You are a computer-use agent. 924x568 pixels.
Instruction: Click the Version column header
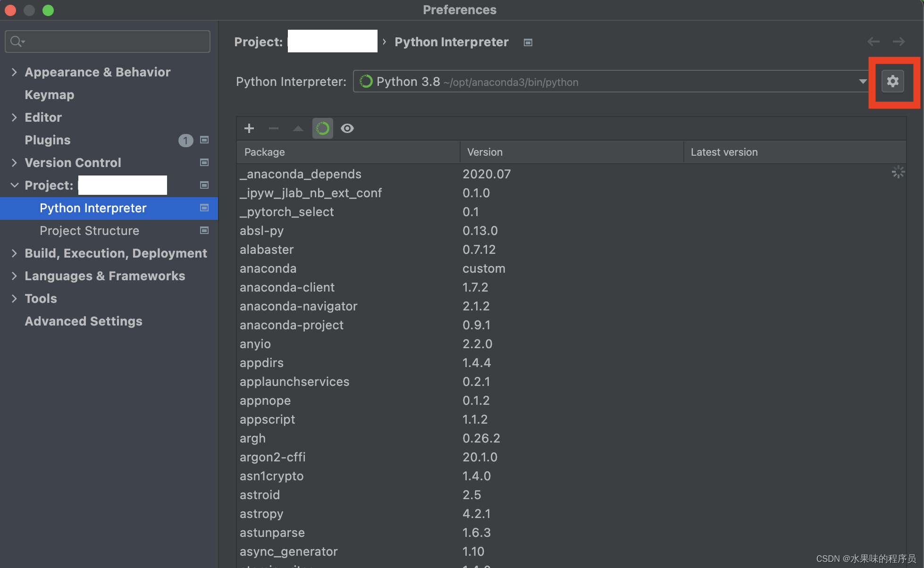[x=485, y=152]
